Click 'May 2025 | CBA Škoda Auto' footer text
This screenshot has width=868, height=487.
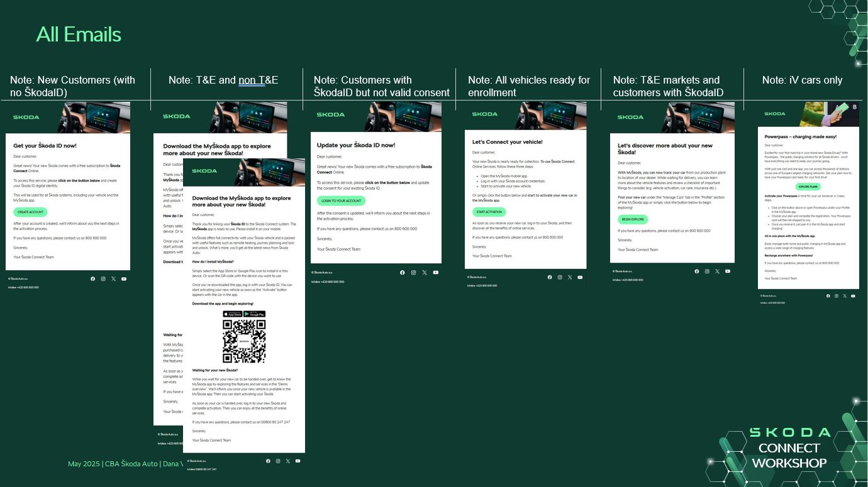pyautogui.click(x=113, y=464)
